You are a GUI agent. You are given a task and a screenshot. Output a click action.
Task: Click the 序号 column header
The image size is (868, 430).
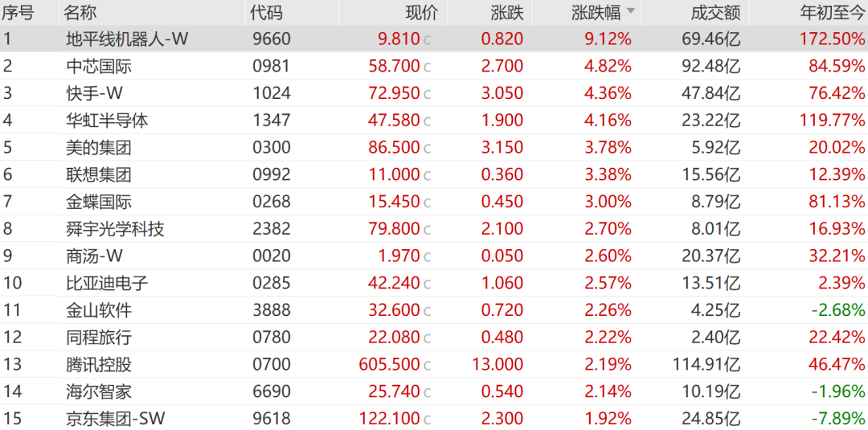18,11
